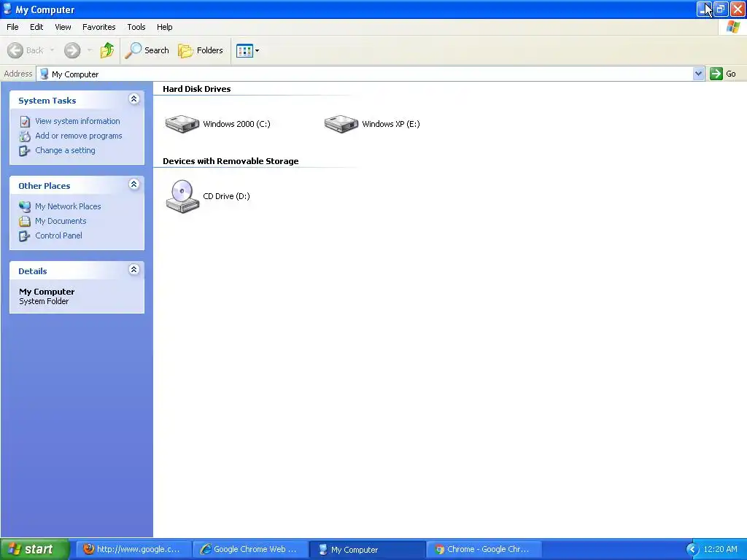Viewport: 747px width, 560px height.
Task: Click My Computer taskbar button
Action: click(368, 549)
